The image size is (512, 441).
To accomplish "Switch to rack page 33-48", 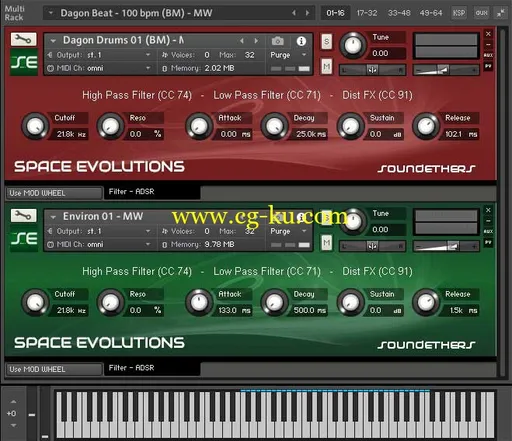I will pos(399,13).
